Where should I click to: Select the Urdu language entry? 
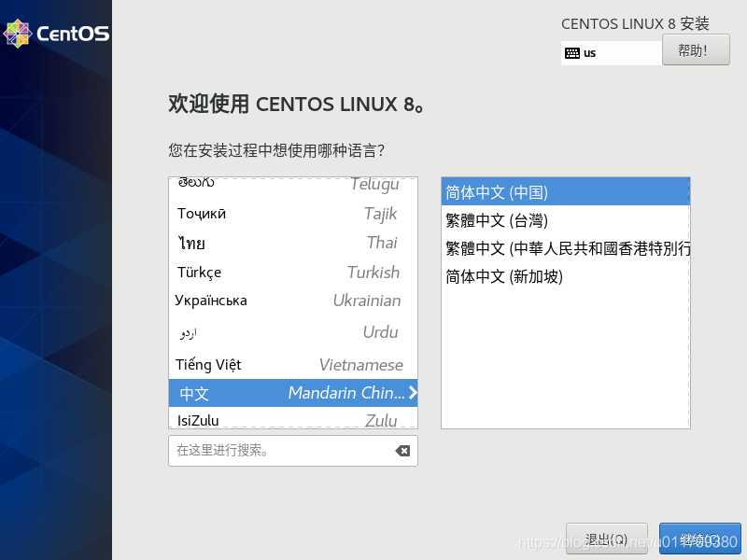pyautogui.click(x=292, y=332)
